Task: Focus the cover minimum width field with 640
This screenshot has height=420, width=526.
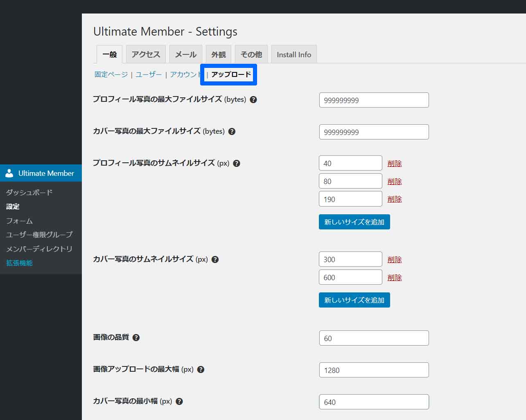Action: coord(374,402)
